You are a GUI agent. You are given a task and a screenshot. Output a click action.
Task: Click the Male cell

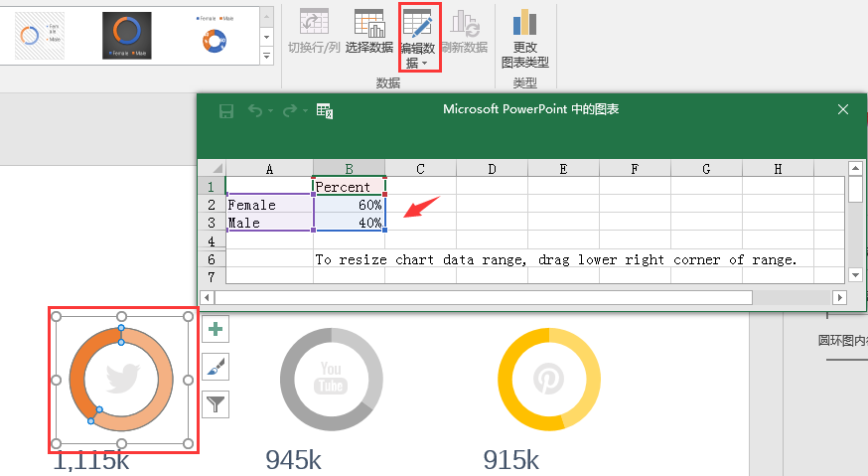(x=269, y=223)
